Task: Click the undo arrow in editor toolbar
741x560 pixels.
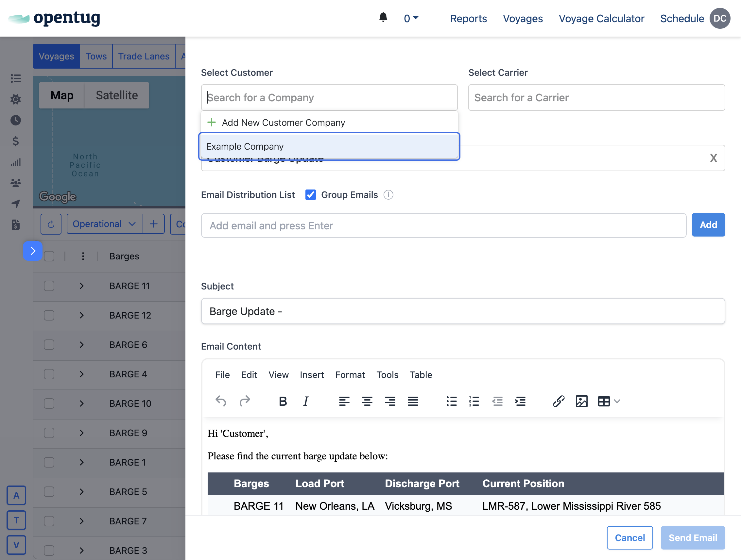Action: pos(221,401)
